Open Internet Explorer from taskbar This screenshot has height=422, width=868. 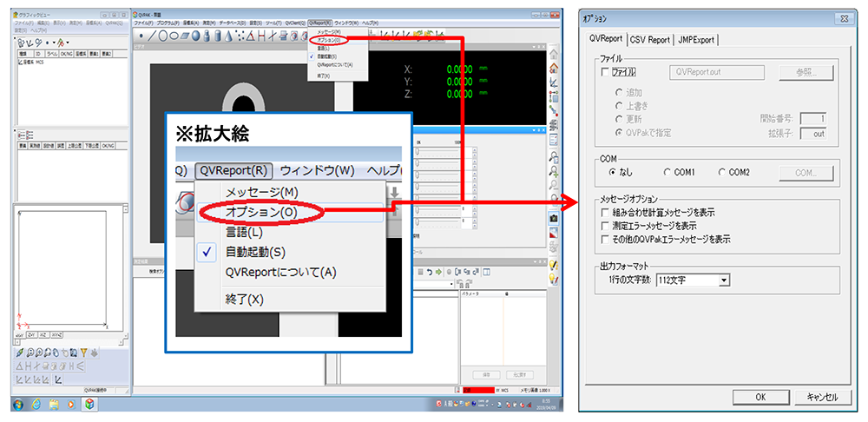(x=36, y=404)
